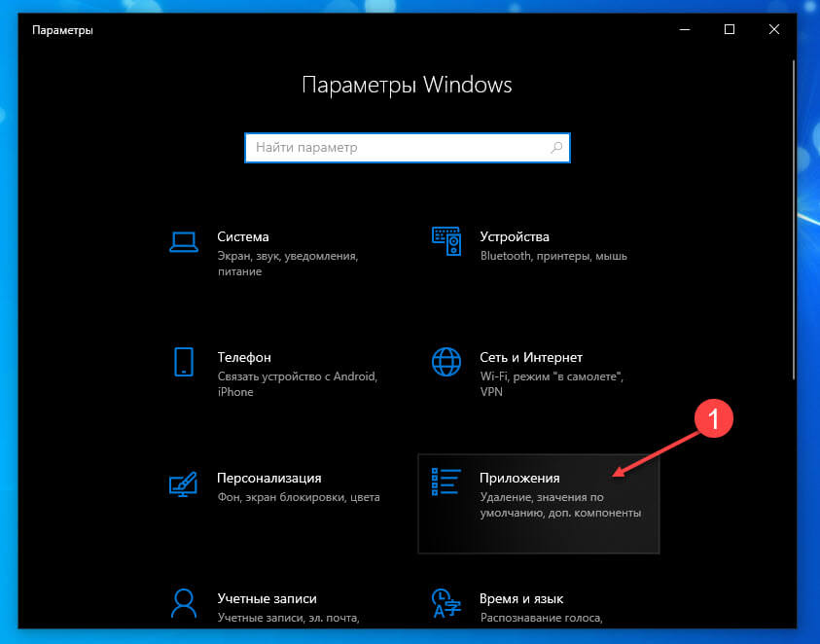820x644 pixels.
Task: Click the text 'Связать устройство с Android, iPhone'
Action: [297, 384]
